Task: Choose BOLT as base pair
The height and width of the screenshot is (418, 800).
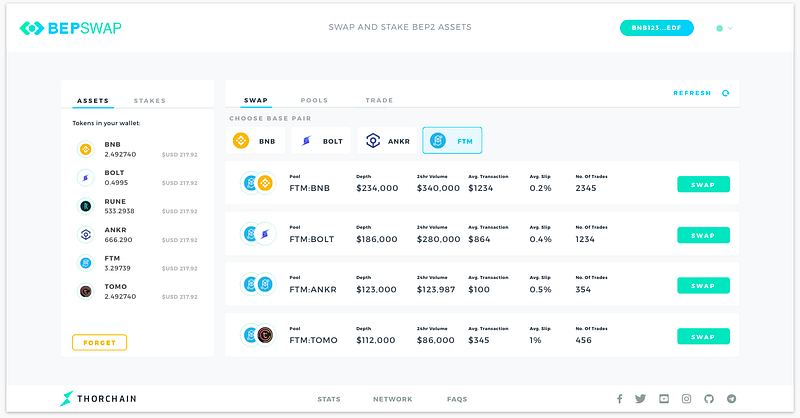Action: click(x=321, y=140)
